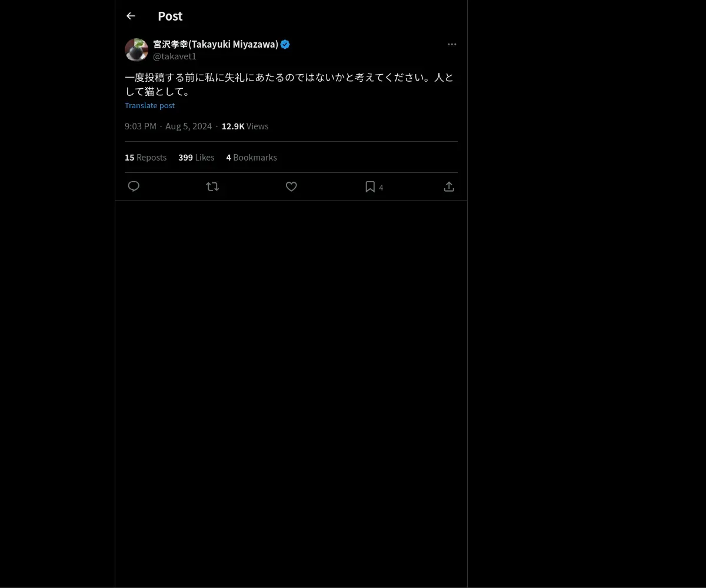This screenshot has width=706, height=588.
Task: Click the bookmark count number 4
Action: click(x=381, y=188)
